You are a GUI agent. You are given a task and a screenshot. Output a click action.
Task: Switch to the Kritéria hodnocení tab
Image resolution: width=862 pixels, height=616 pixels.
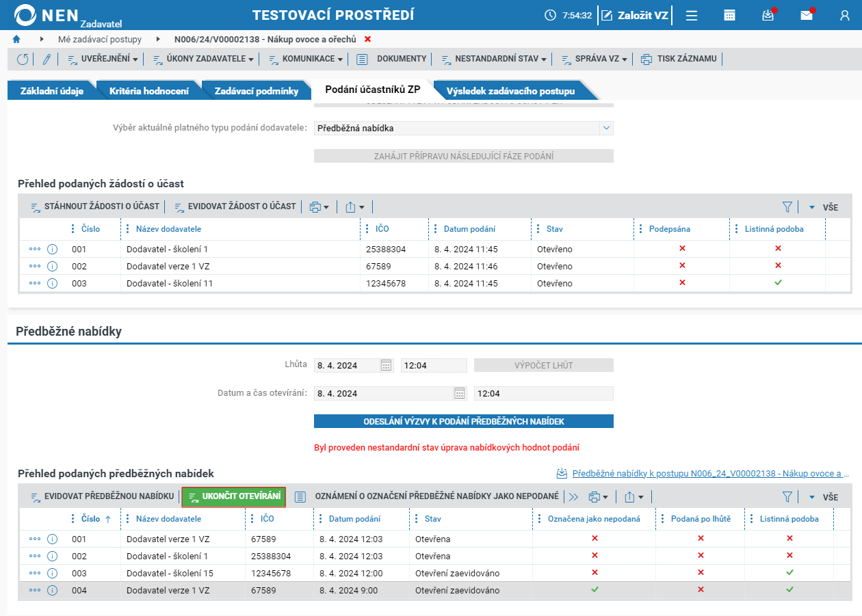pyautogui.click(x=149, y=90)
